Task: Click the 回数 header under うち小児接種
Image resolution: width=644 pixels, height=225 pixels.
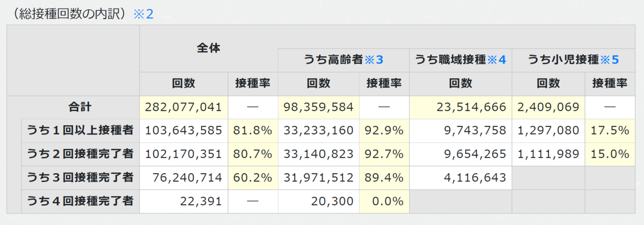Action: click(x=548, y=84)
